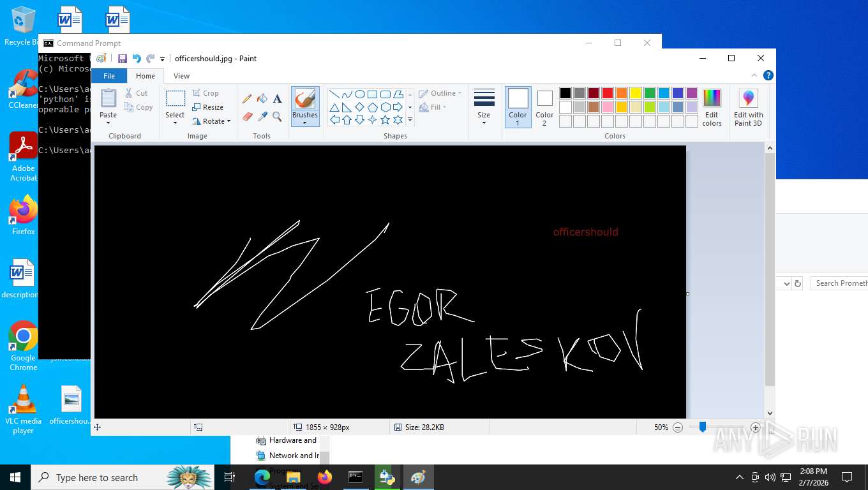
Task: Click Edit colors button
Action: coord(712,107)
